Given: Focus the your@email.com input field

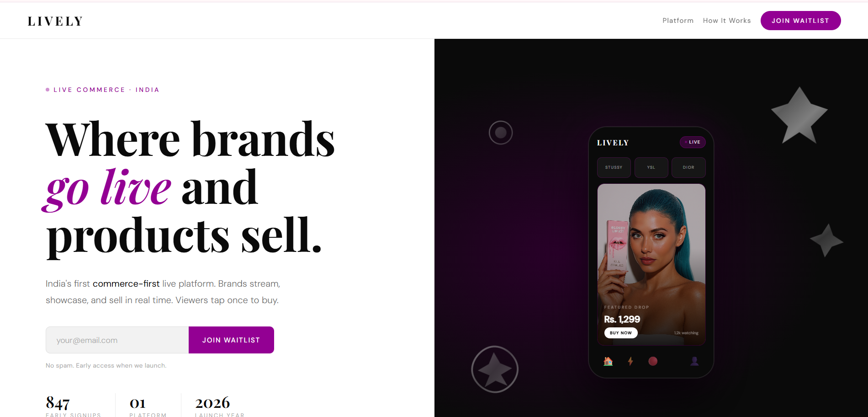Looking at the screenshot, I should coord(117,340).
